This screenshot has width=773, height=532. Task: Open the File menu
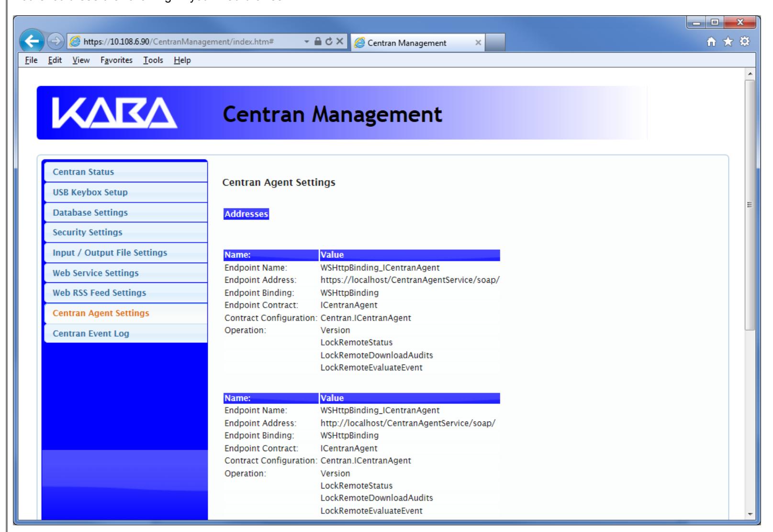(x=31, y=60)
